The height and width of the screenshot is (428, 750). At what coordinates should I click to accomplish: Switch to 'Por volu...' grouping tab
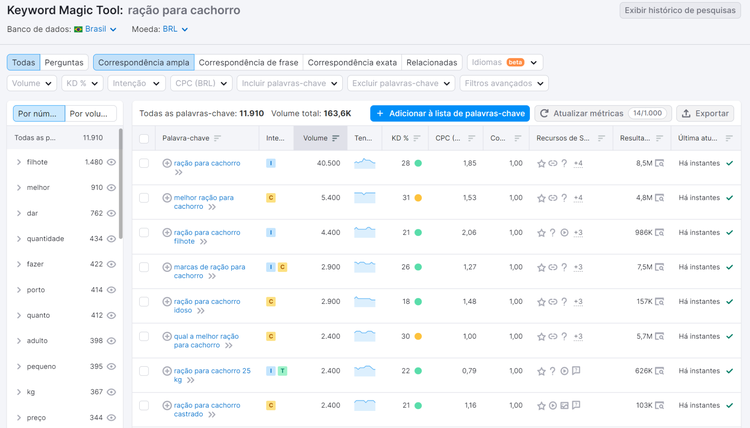tap(91, 114)
